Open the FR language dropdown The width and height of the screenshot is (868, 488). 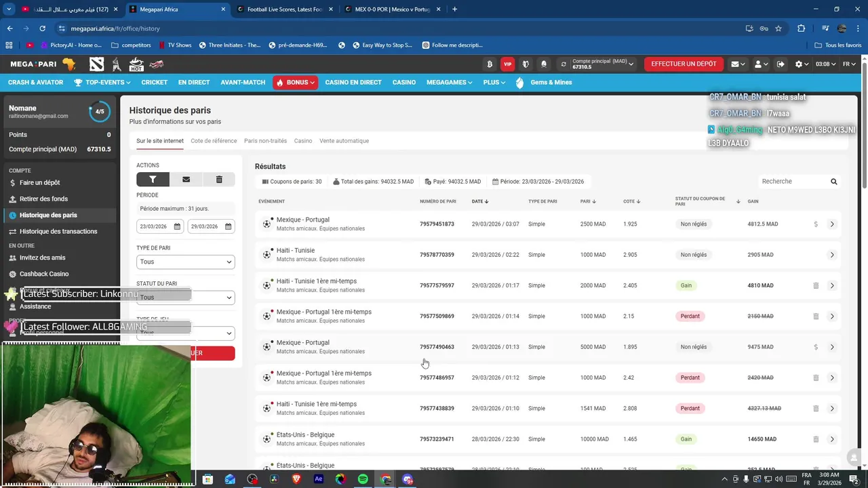849,64
